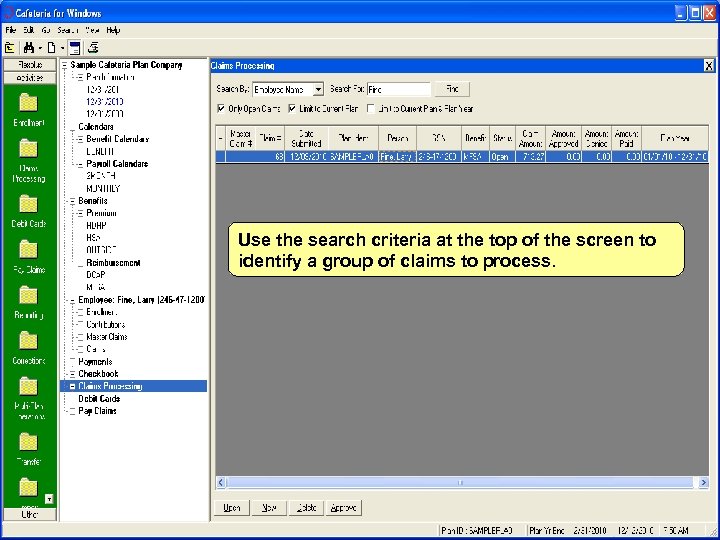Click the "Fine, Larry" cell in the claims grid
This screenshot has height=540, width=720.
397,157
